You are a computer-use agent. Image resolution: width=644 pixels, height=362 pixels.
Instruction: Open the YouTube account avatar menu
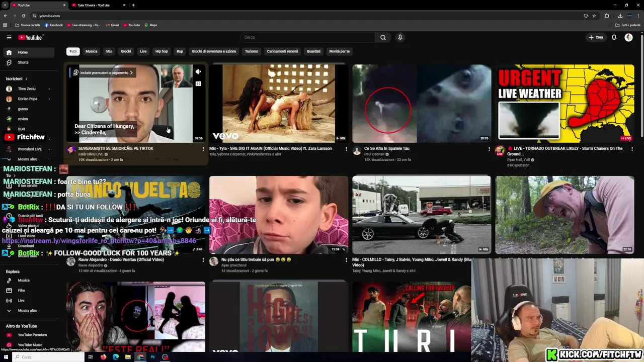coord(628,37)
